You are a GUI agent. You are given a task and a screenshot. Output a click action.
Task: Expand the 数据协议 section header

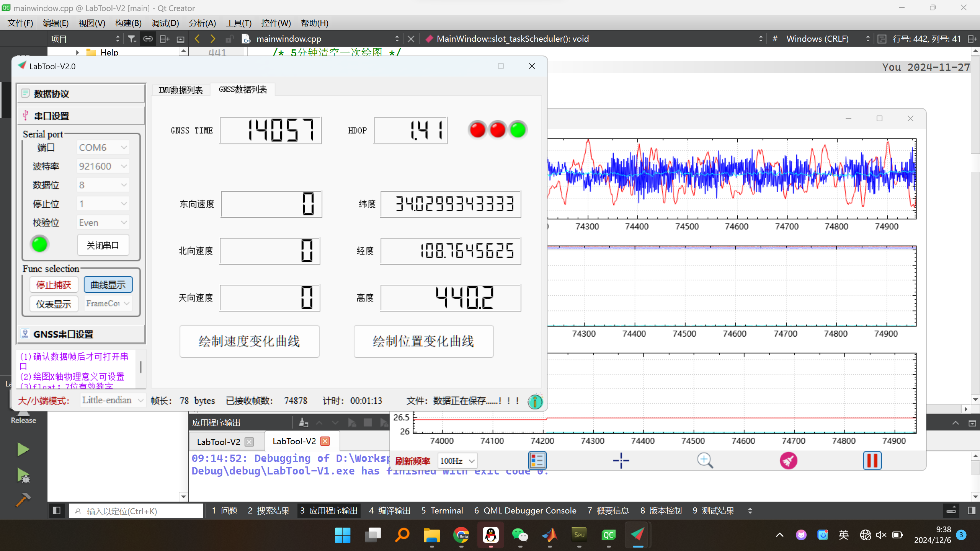tap(81, 94)
